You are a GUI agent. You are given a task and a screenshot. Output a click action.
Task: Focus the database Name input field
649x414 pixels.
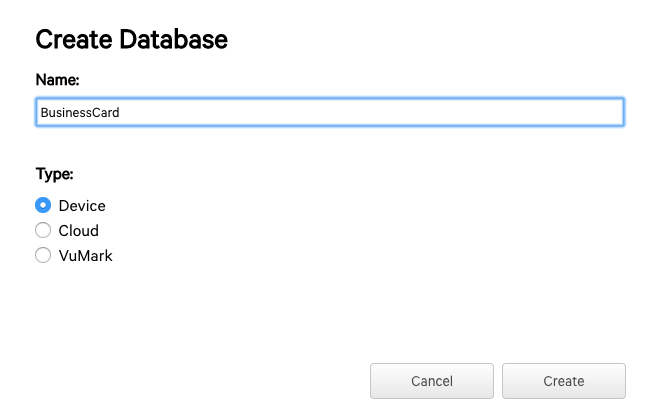click(330, 112)
